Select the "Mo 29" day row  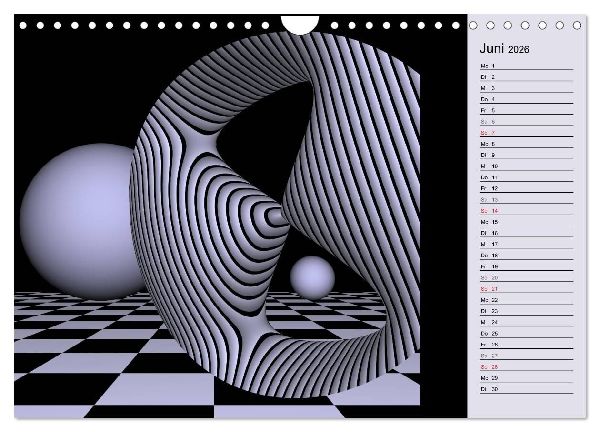527,378
